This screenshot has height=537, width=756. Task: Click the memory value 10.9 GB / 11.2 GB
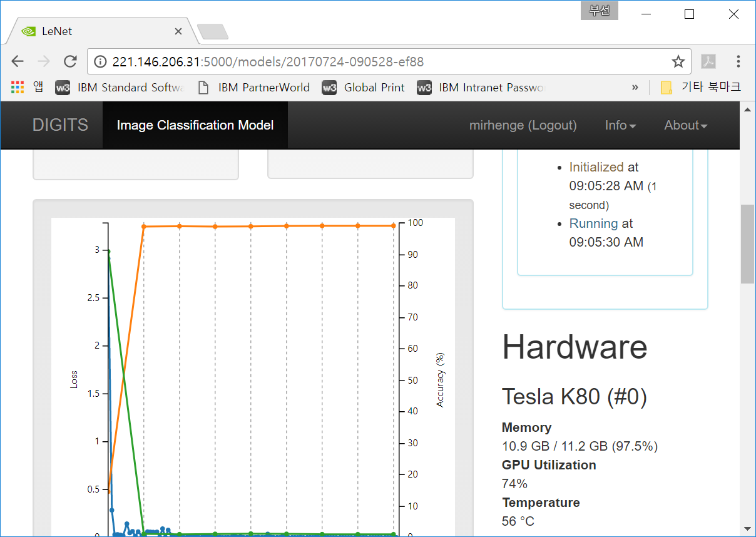point(580,446)
